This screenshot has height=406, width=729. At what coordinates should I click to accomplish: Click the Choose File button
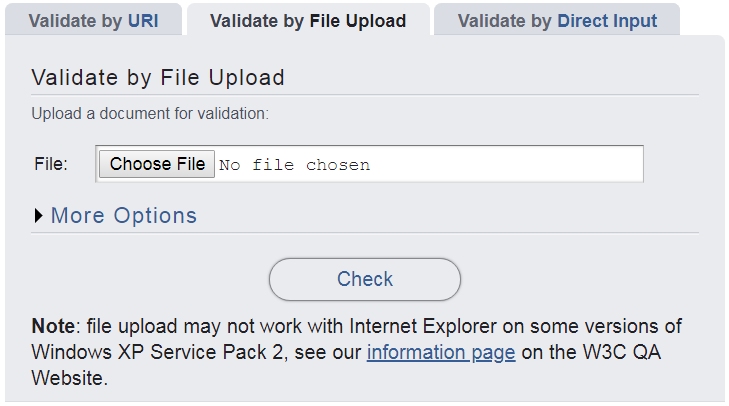click(157, 164)
